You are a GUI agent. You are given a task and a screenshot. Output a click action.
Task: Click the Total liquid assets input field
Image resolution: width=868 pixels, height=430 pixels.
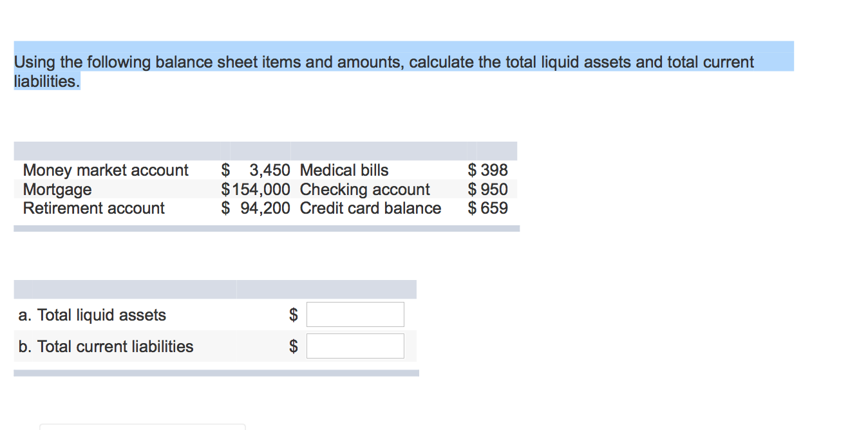point(355,315)
